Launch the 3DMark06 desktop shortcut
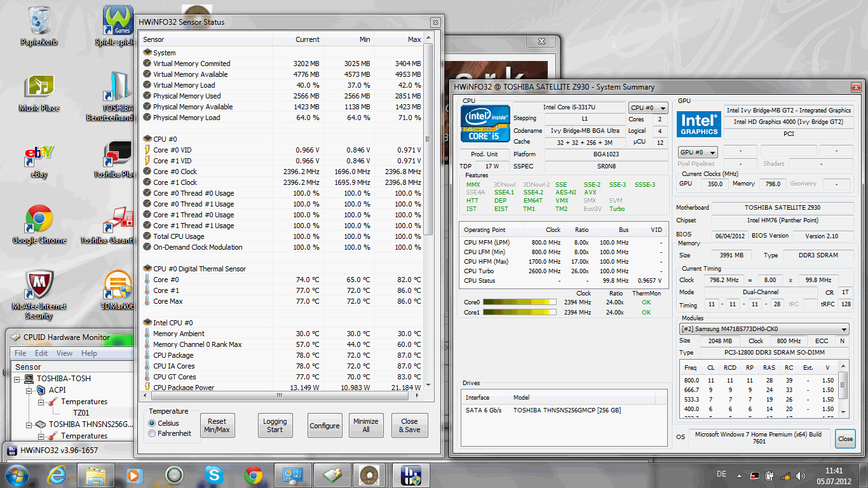This screenshot has height=488, width=868. (x=118, y=289)
